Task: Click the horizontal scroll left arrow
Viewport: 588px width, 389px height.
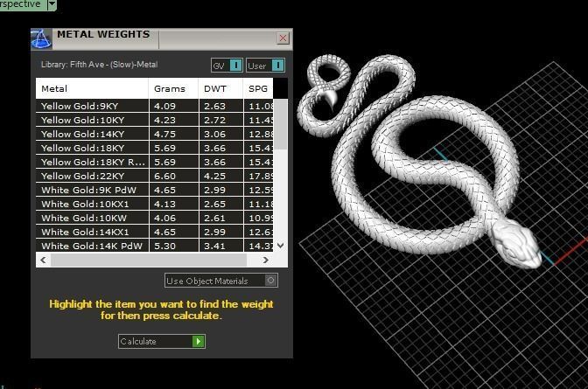Action: (x=43, y=260)
